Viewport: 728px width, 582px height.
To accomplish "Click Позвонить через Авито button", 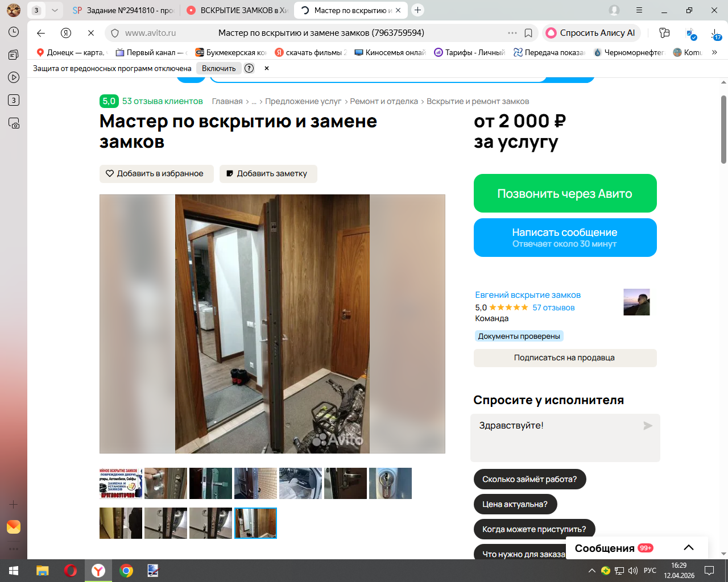I will coord(565,193).
